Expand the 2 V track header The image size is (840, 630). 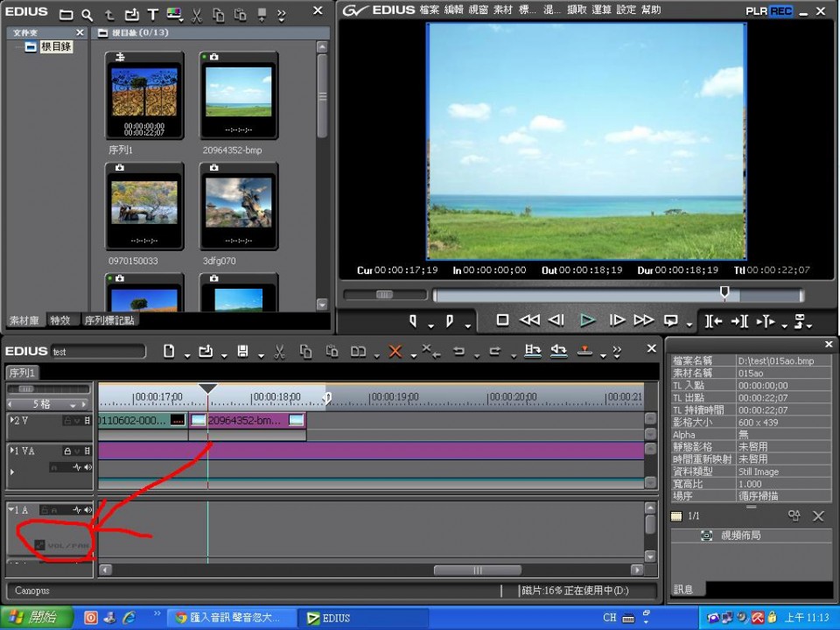click(x=12, y=420)
